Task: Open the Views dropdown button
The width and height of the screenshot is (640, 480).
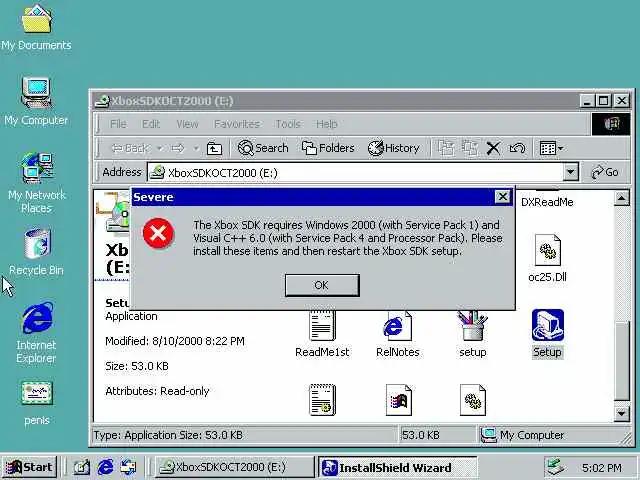Action: [551, 148]
